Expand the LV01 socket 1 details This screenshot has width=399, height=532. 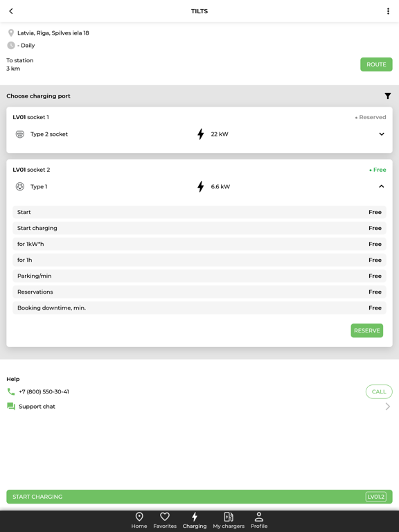(x=382, y=134)
